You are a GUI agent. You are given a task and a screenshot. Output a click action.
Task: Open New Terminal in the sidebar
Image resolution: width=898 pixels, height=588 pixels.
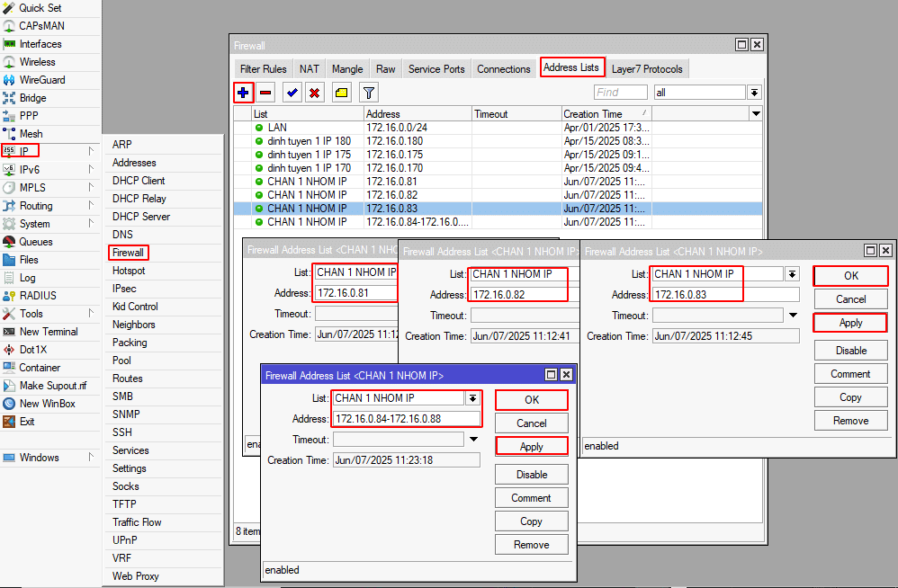[x=50, y=332]
